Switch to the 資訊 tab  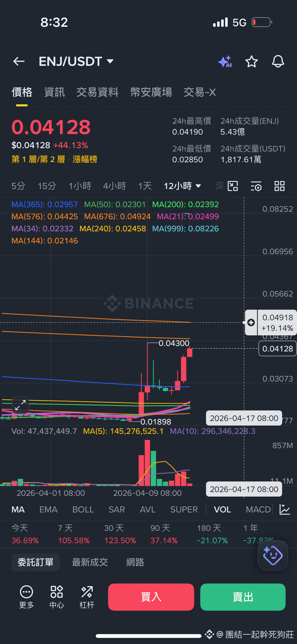pyautogui.click(x=54, y=92)
